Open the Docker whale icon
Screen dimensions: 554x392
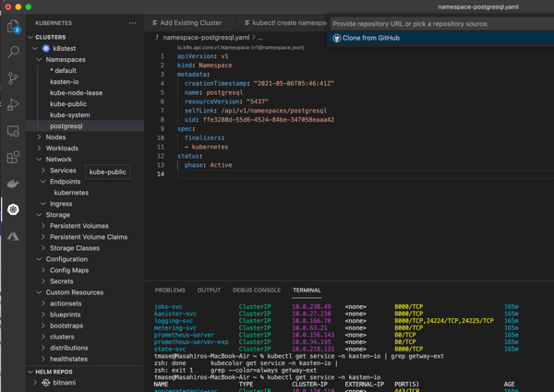pyautogui.click(x=13, y=184)
